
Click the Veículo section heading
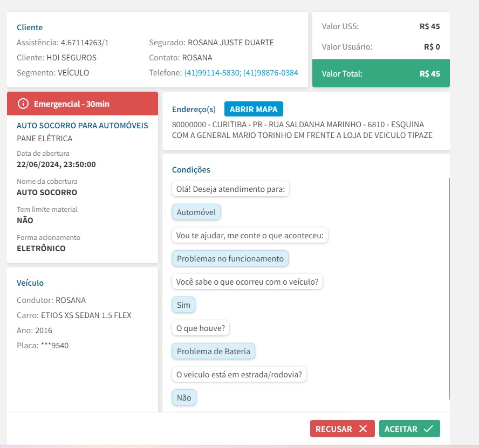(x=30, y=283)
